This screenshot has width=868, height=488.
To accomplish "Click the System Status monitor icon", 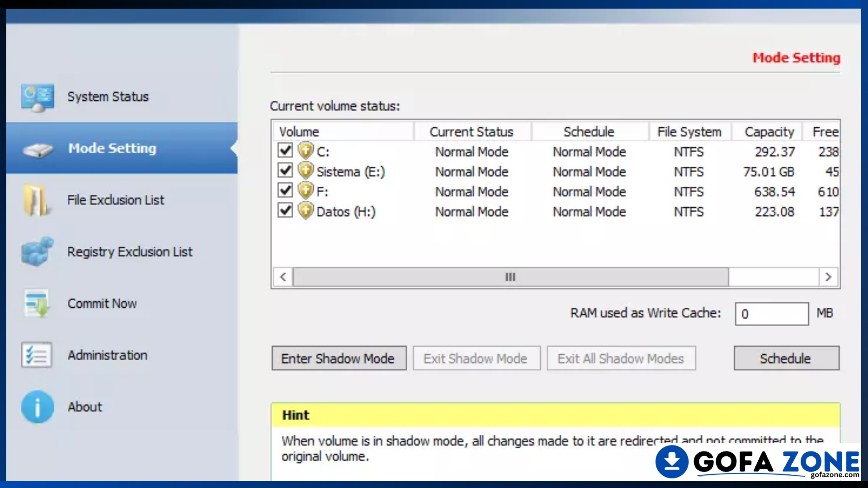I will pyautogui.click(x=38, y=97).
